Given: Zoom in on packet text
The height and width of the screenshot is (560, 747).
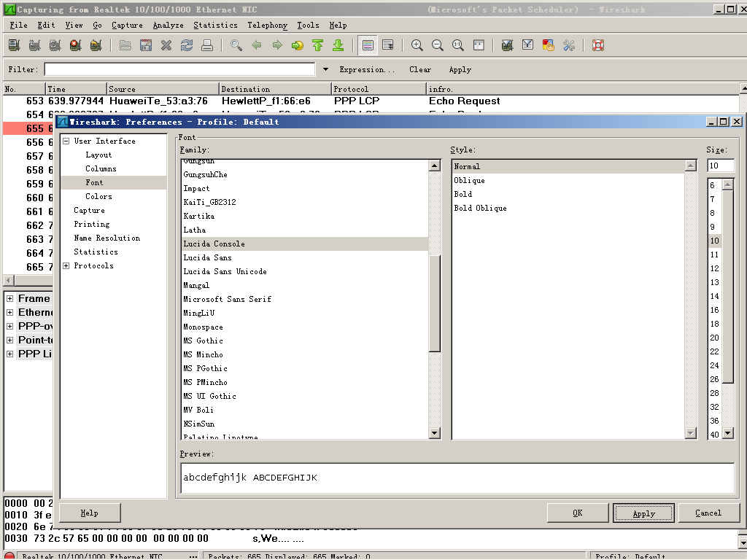Looking at the screenshot, I should point(417,45).
